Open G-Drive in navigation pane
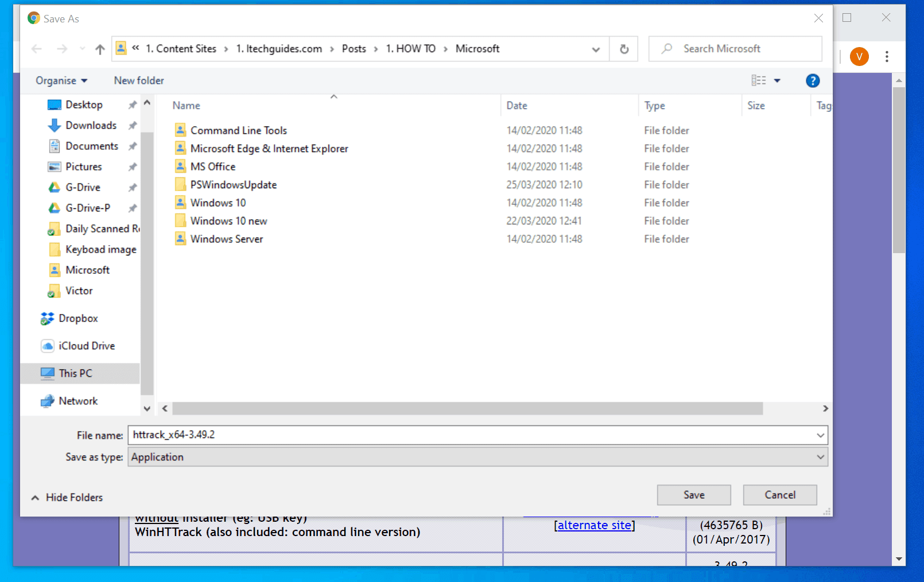 pos(83,187)
